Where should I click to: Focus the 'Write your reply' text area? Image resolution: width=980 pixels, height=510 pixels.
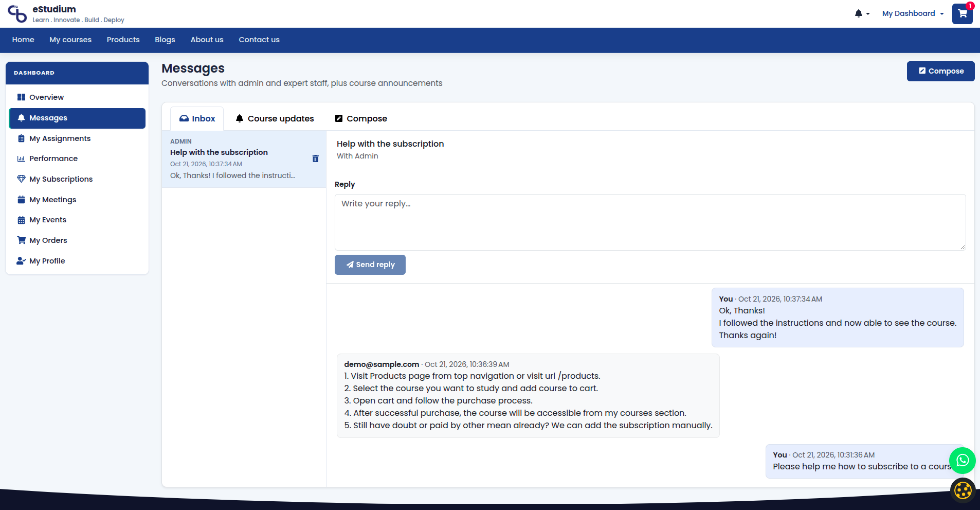[650, 222]
